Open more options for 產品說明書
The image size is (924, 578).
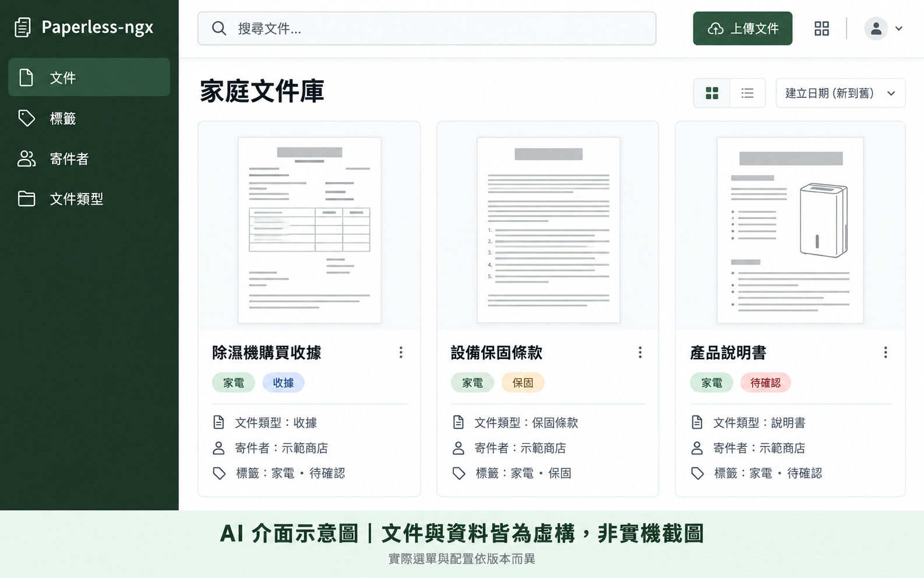[885, 353]
